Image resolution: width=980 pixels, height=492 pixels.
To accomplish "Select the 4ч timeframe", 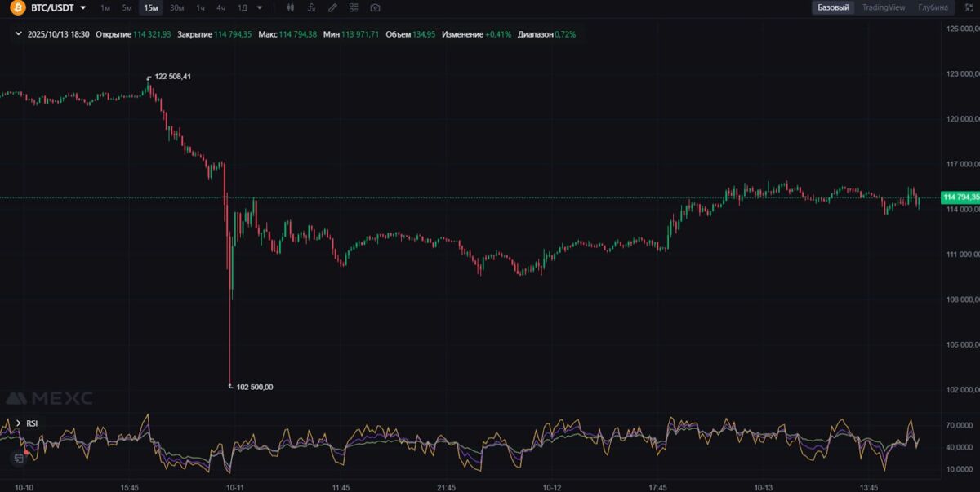I will [221, 7].
